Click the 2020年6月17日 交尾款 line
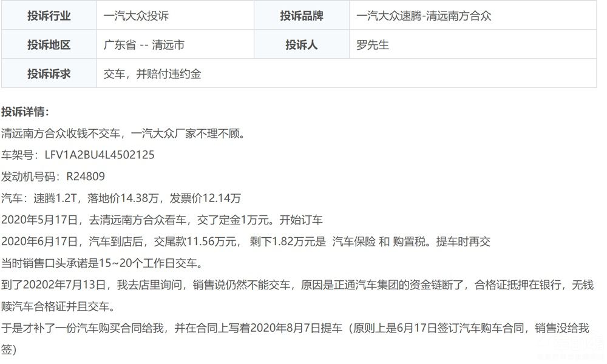This screenshot has height=364, width=607. [x=246, y=241]
